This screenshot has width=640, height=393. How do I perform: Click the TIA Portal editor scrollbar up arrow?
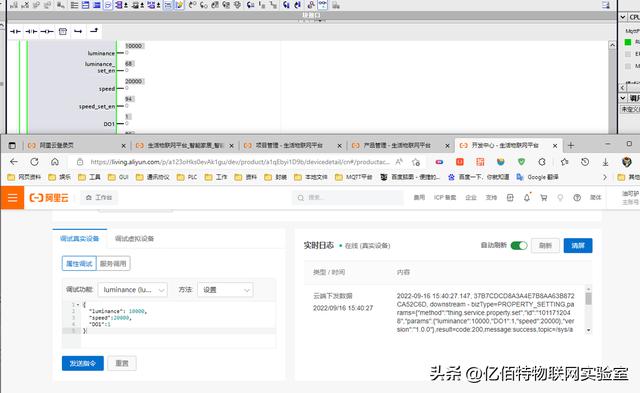(x=612, y=45)
